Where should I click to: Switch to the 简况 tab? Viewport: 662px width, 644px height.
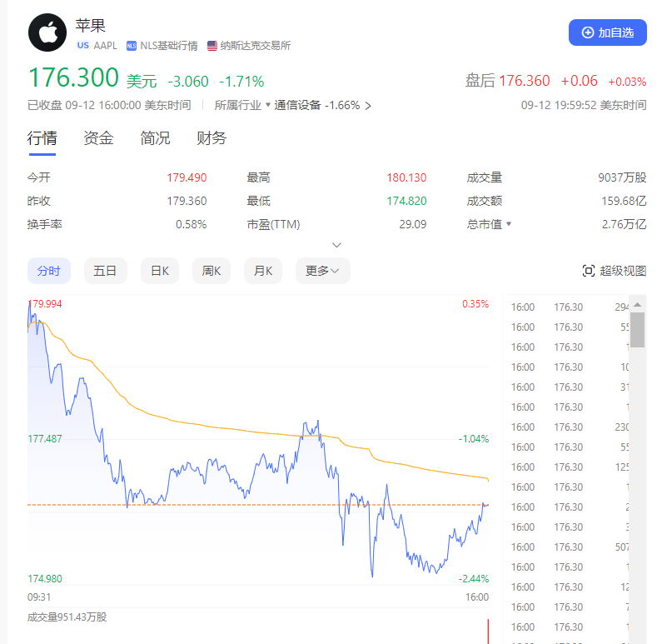[155, 138]
